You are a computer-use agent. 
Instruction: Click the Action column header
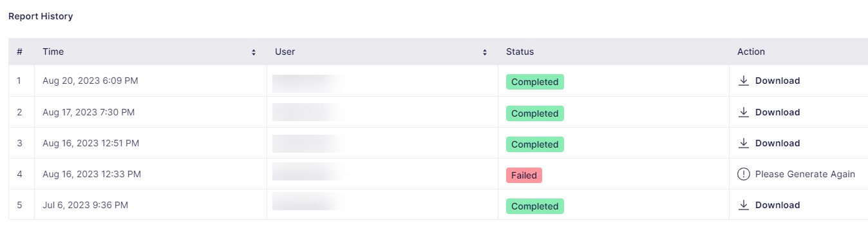tap(751, 52)
